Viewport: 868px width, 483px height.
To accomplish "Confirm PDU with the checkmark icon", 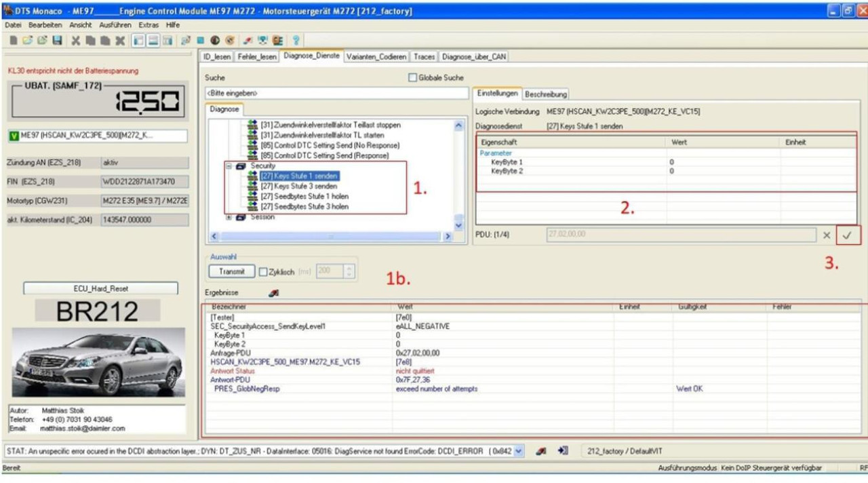I will click(x=848, y=235).
